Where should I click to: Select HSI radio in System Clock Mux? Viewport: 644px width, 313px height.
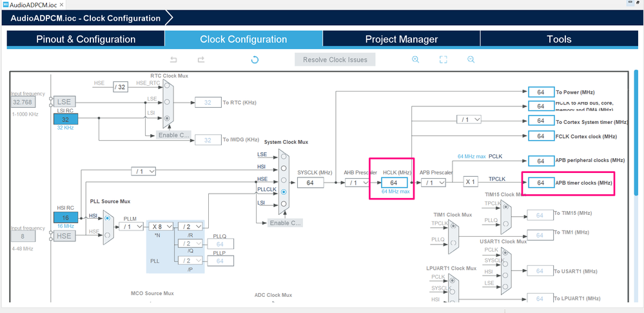[x=284, y=168]
